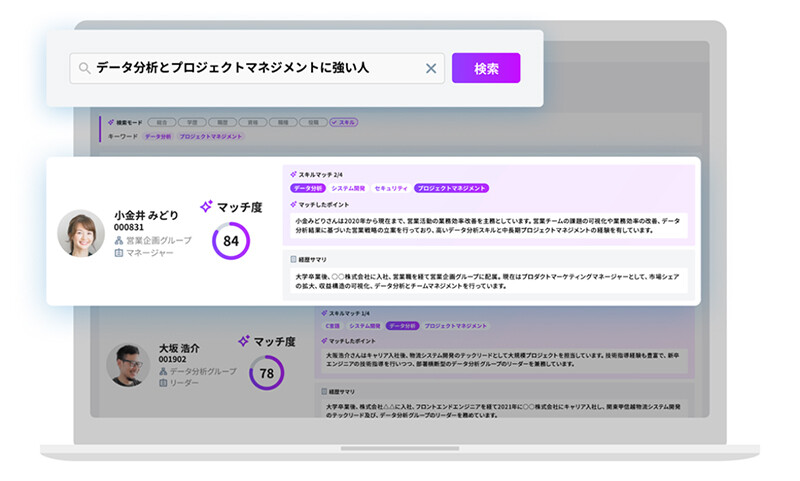800x481 pixels.
Task: Click 小金井's summary text starting 大学卒業後、○○株式会社に入社、営業職
Action: pyautogui.click(x=487, y=281)
